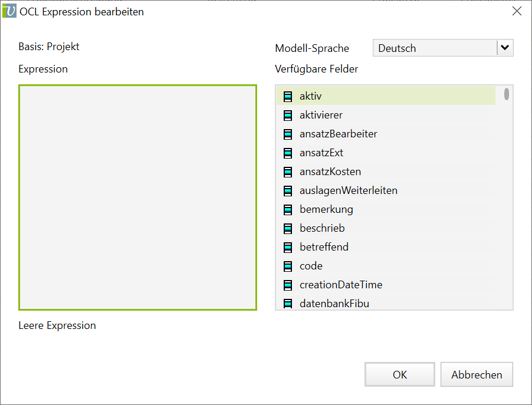
Task: Close the OCL Expression dialog
Action: pyautogui.click(x=517, y=11)
